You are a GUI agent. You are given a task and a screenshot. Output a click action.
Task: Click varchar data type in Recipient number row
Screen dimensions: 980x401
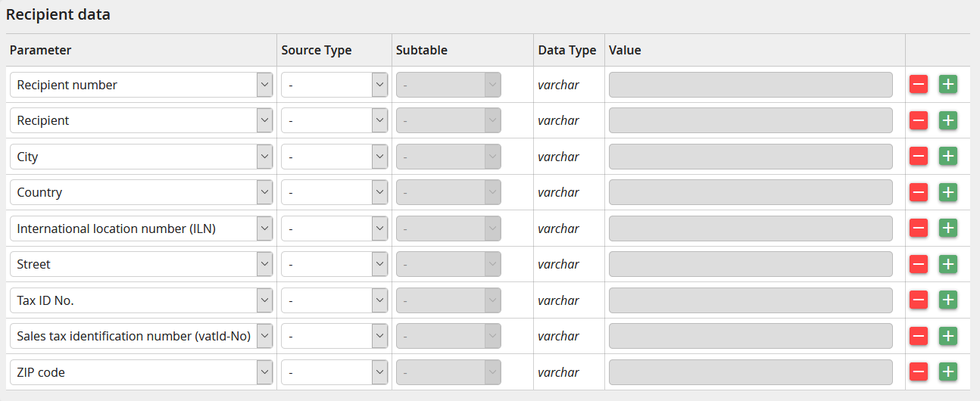click(558, 85)
